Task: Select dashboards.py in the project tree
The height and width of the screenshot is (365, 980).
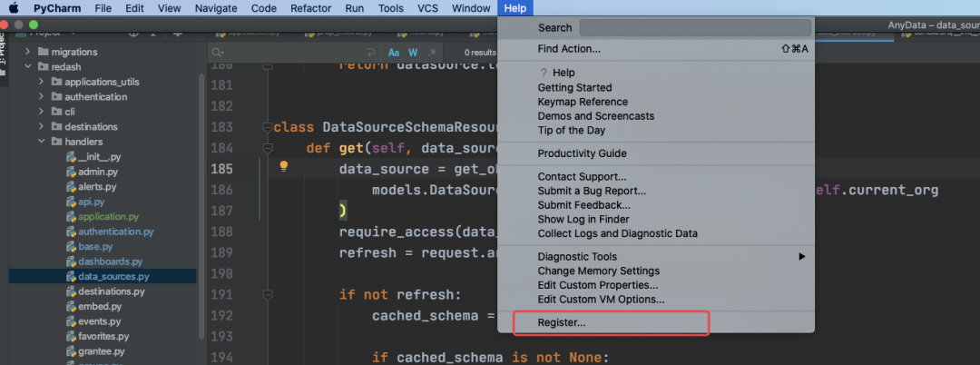Action: pos(110,261)
